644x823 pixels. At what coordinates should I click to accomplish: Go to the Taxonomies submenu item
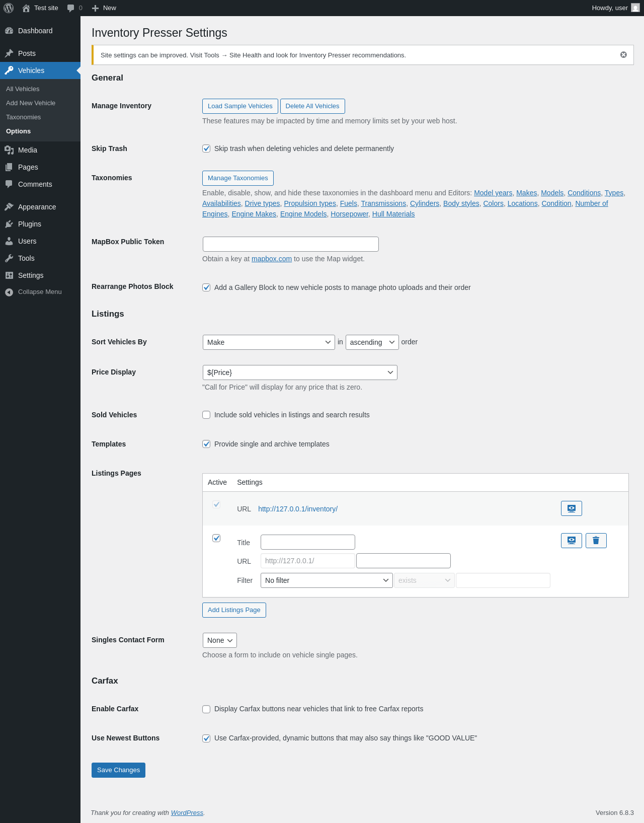click(24, 117)
